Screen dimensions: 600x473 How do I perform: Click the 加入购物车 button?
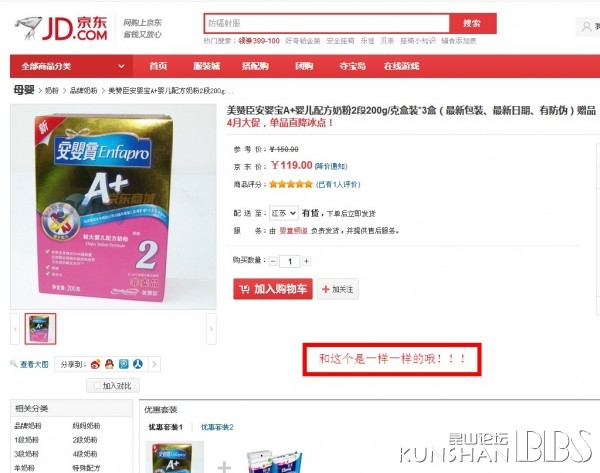[x=273, y=289]
